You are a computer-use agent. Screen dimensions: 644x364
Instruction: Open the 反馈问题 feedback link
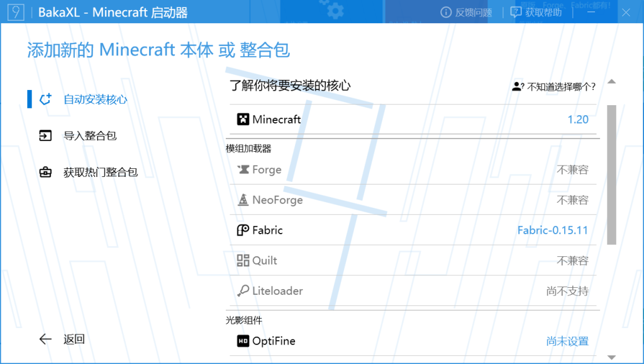[x=473, y=13]
